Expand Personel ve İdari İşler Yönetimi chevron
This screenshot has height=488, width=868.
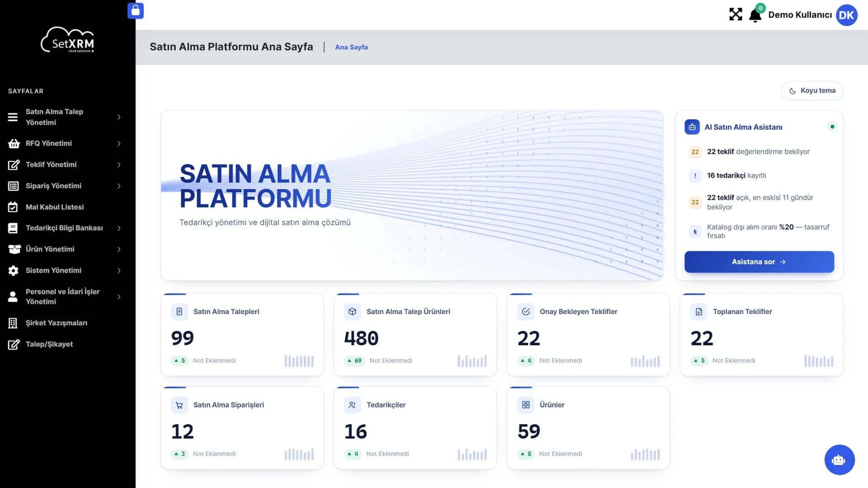click(x=119, y=297)
